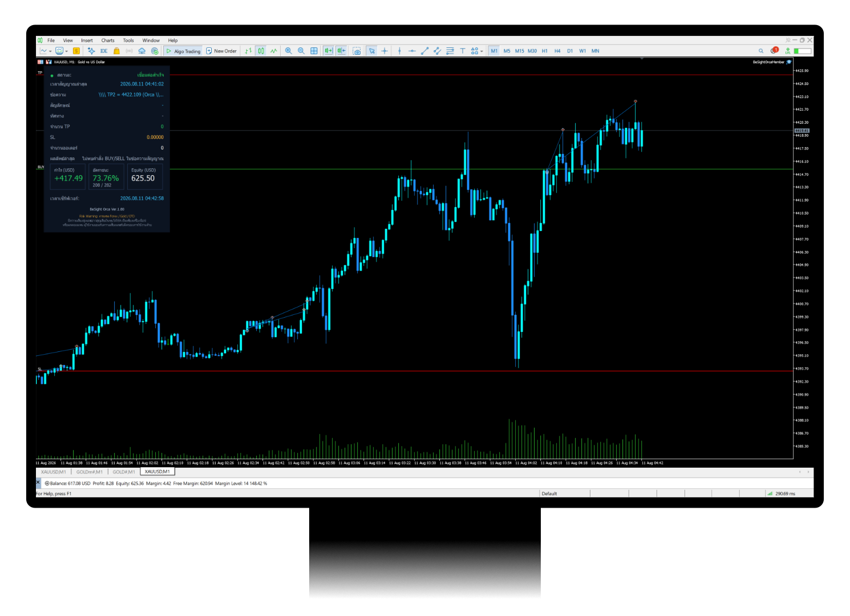
Task: Open the signals broadcast icon
Action: pyautogui.click(x=129, y=51)
